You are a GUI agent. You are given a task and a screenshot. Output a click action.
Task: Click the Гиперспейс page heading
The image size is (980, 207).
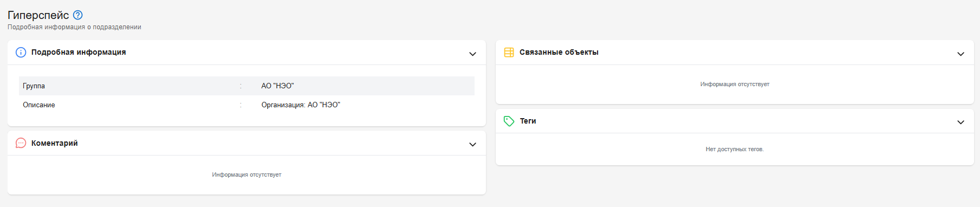pyautogui.click(x=38, y=15)
